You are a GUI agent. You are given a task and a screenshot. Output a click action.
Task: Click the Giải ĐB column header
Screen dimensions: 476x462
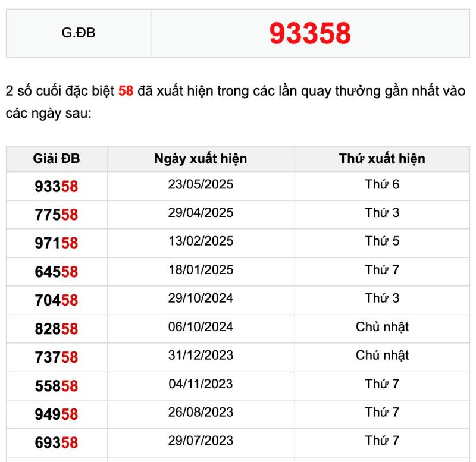click(57, 159)
